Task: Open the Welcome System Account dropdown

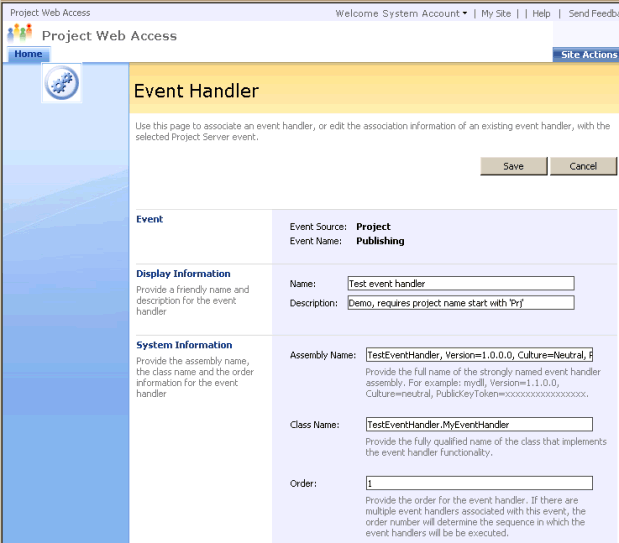Action: tap(401, 13)
